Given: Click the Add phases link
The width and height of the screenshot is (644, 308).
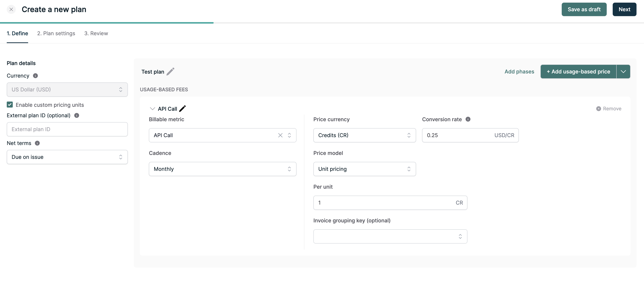Looking at the screenshot, I should point(519,71).
